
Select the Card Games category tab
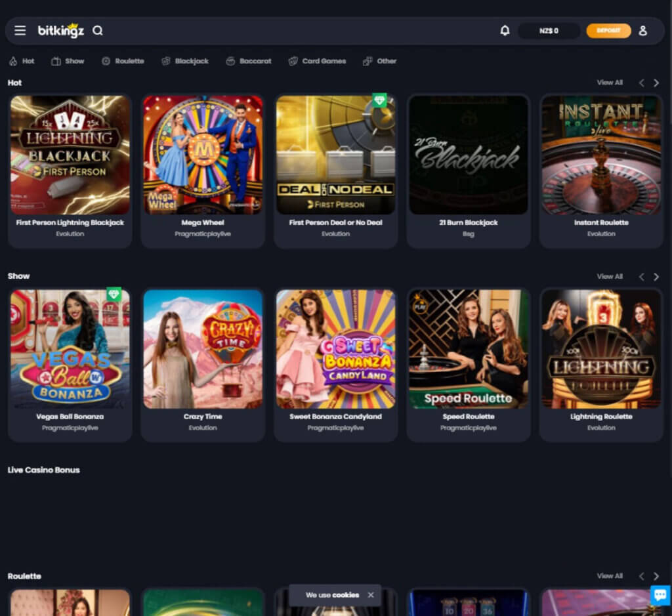[x=317, y=61]
